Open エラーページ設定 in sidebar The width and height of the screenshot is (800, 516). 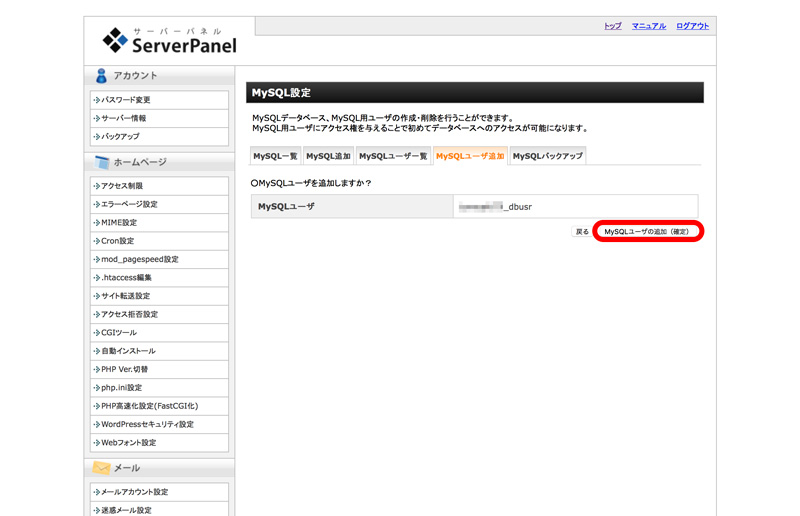pos(159,204)
